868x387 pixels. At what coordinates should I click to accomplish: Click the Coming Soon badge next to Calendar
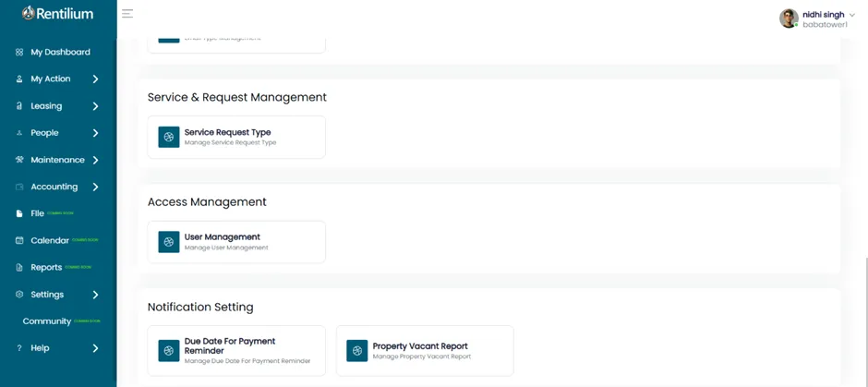click(85, 240)
